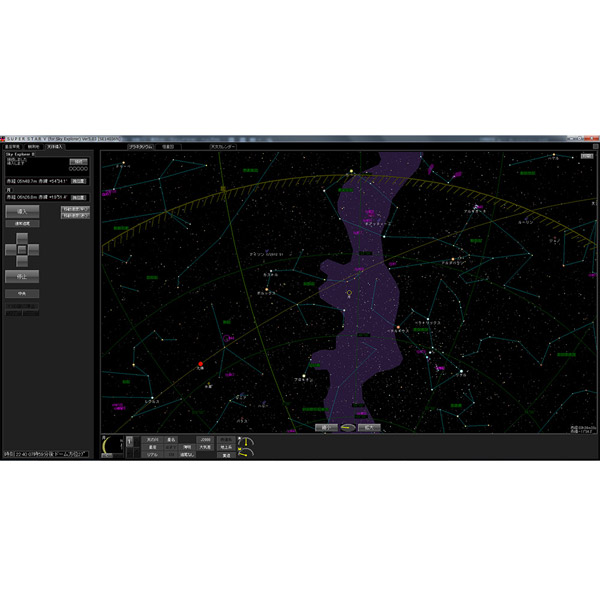Open the 天文カレンダー tab
The height and width of the screenshot is (600, 600).
[x=223, y=147]
